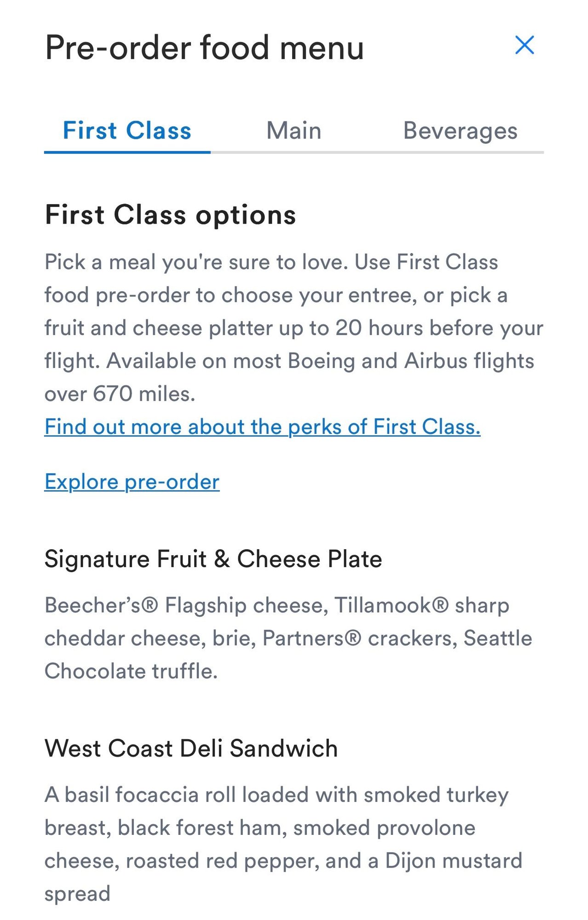Open the Beverages tab
The height and width of the screenshot is (920, 588).
[x=460, y=131]
